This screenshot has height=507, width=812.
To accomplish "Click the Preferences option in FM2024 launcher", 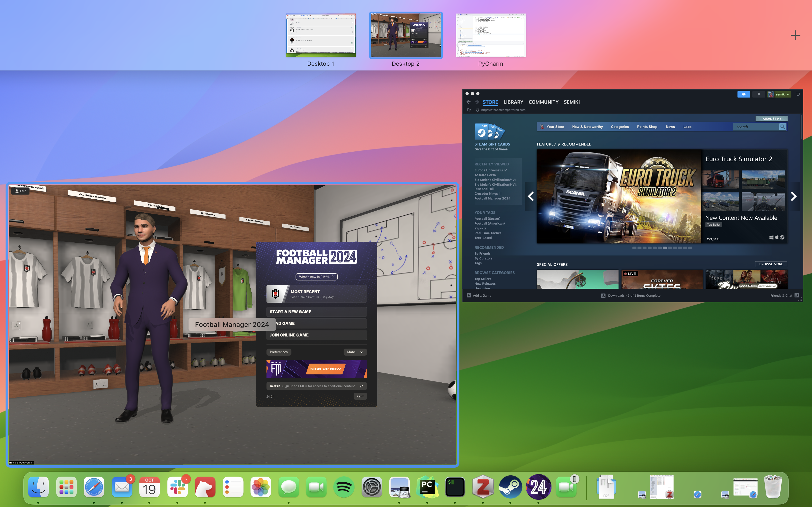I will click(x=279, y=352).
